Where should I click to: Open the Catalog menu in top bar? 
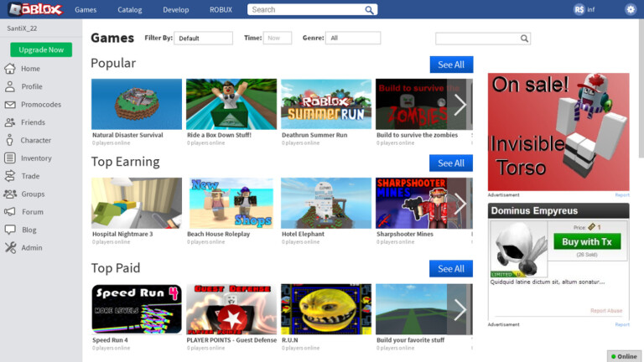(x=130, y=9)
